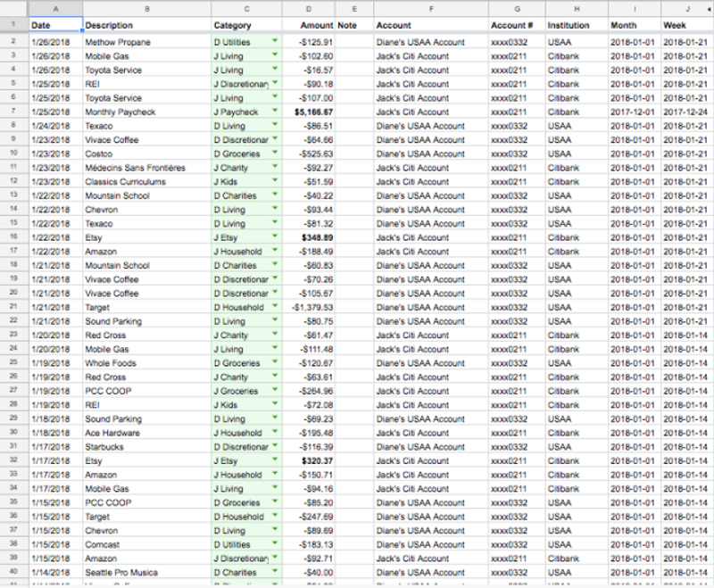Click the Institution header cell
Image resolution: width=714 pixels, height=588 pixels.
(576, 26)
